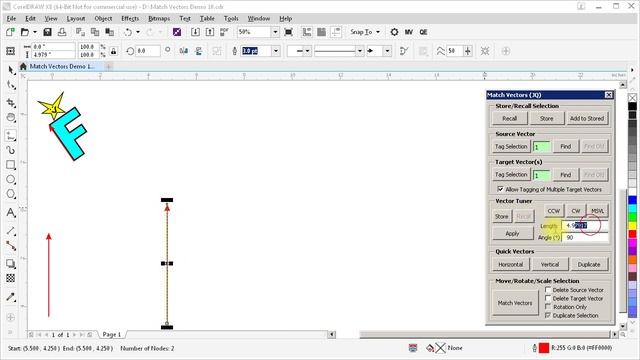Save the document with disk icon
640x360 pixels.
pos(47,32)
